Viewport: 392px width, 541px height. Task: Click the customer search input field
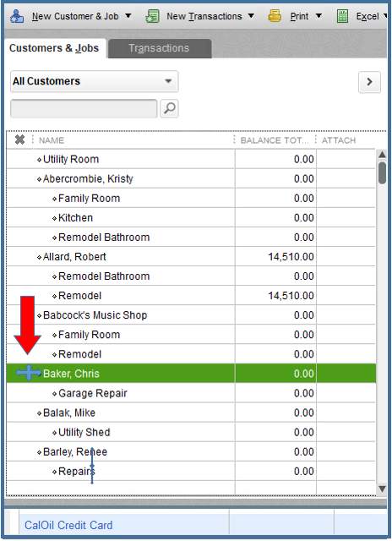84,108
